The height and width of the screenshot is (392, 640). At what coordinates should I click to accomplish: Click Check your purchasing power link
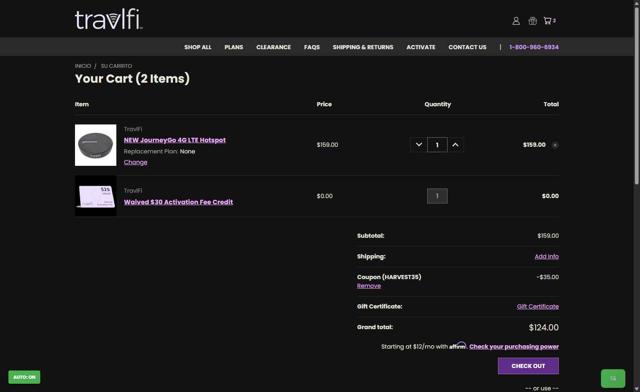point(514,347)
